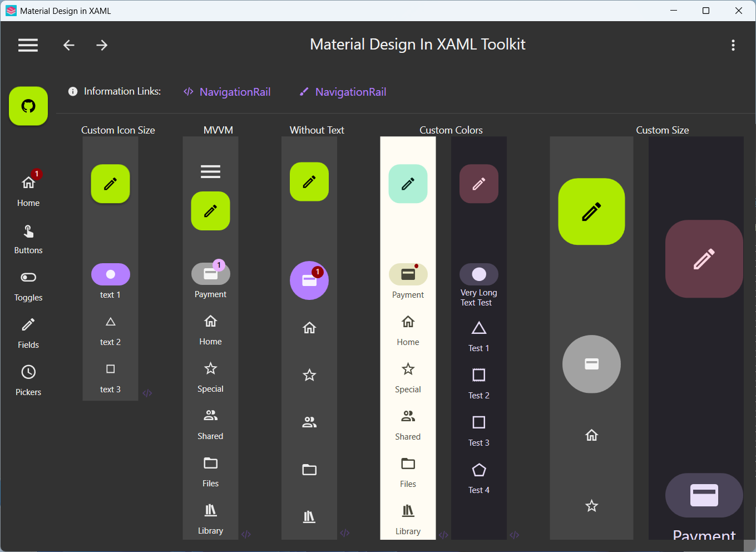The height and width of the screenshot is (552, 756).
Task: Select Shared people item in MVVM rail
Action: click(x=211, y=425)
